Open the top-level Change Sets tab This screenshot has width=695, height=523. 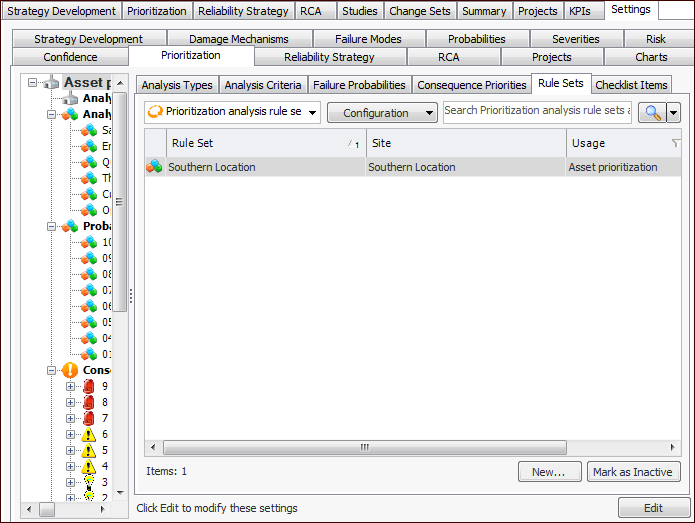tap(420, 11)
